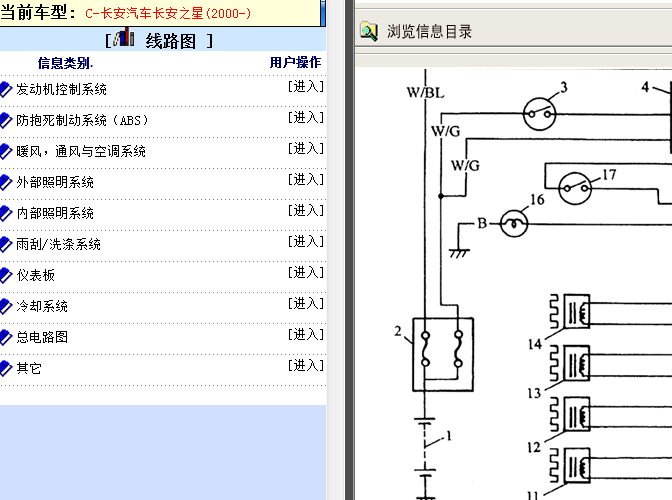Click the books icon beside 线路图 heading
This screenshot has height=500, width=672.
124,37
